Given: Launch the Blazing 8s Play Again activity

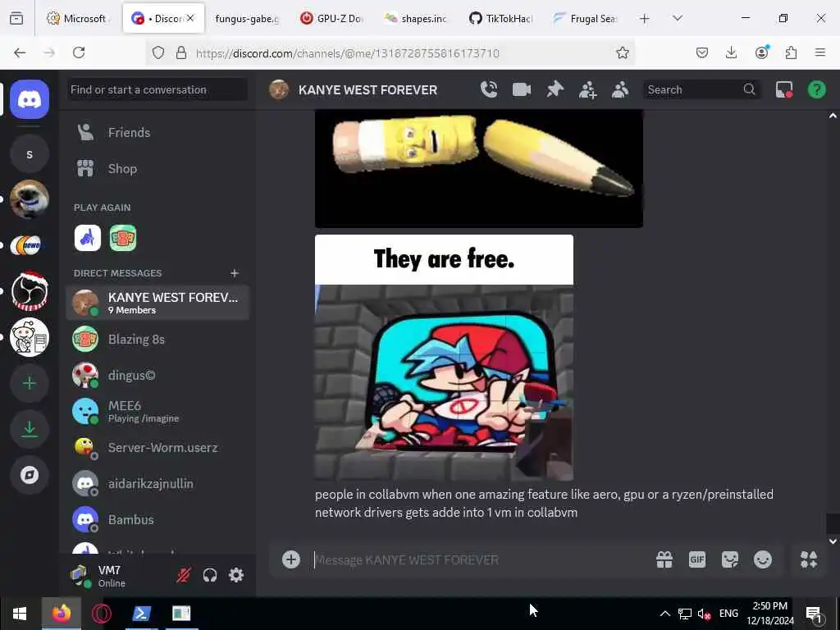Looking at the screenshot, I should (123, 238).
